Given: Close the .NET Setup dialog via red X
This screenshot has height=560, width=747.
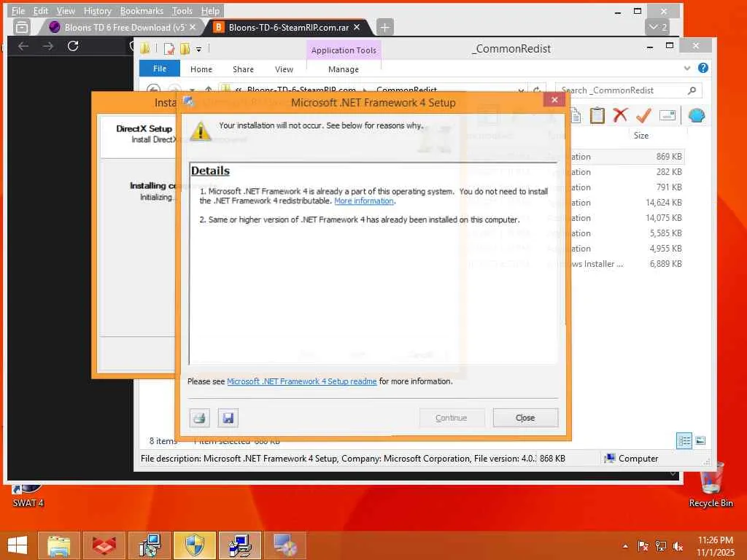Looking at the screenshot, I should tap(554, 99).
